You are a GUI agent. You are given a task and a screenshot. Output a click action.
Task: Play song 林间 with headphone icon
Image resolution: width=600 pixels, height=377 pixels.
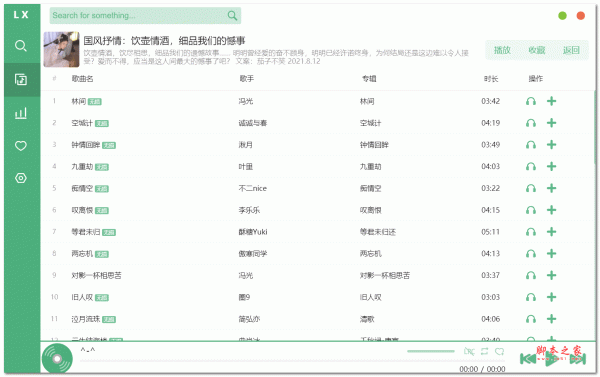point(531,101)
